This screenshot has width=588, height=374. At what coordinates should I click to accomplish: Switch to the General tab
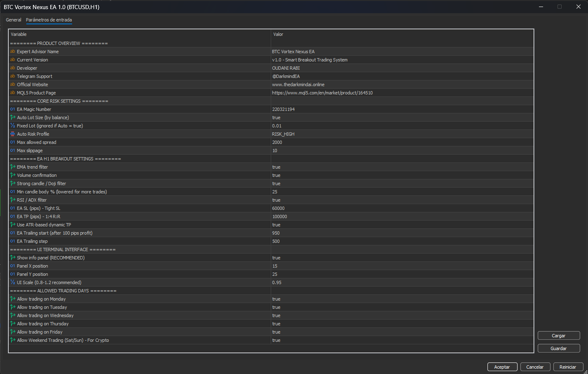14,20
